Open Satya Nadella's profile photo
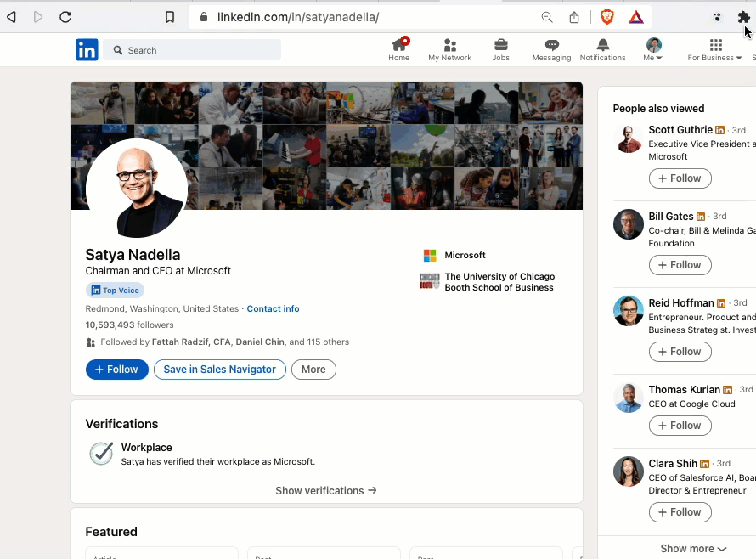The image size is (756, 559). click(x=137, y=188)
